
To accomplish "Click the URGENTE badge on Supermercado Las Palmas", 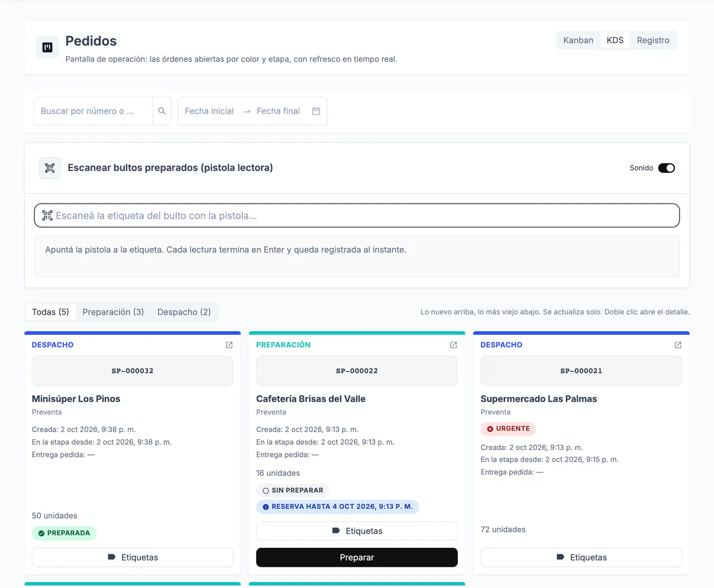I will click(x=508, y=429).
